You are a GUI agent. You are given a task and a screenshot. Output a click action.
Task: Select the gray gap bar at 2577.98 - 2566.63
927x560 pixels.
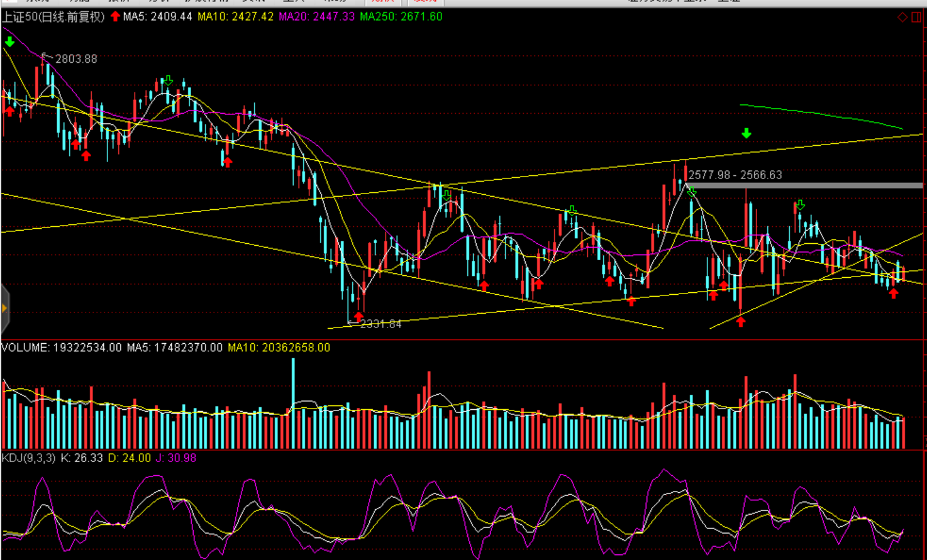[805, 185]
